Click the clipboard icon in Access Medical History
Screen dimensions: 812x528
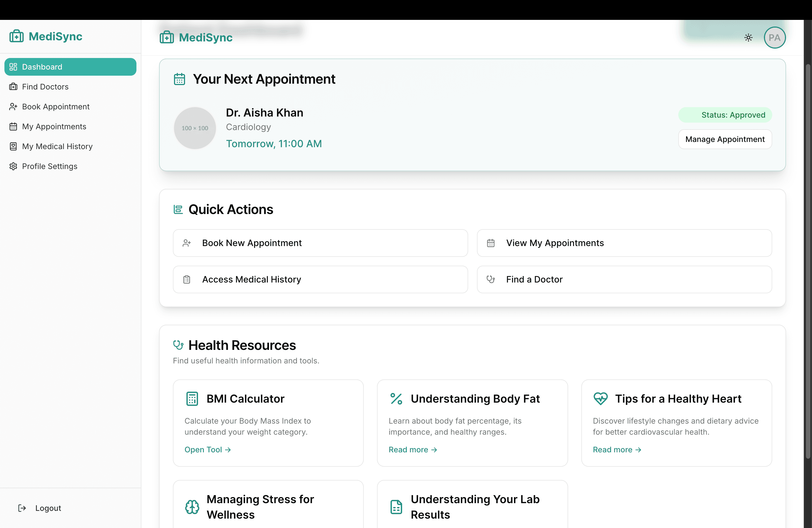[x=187, y=279]
